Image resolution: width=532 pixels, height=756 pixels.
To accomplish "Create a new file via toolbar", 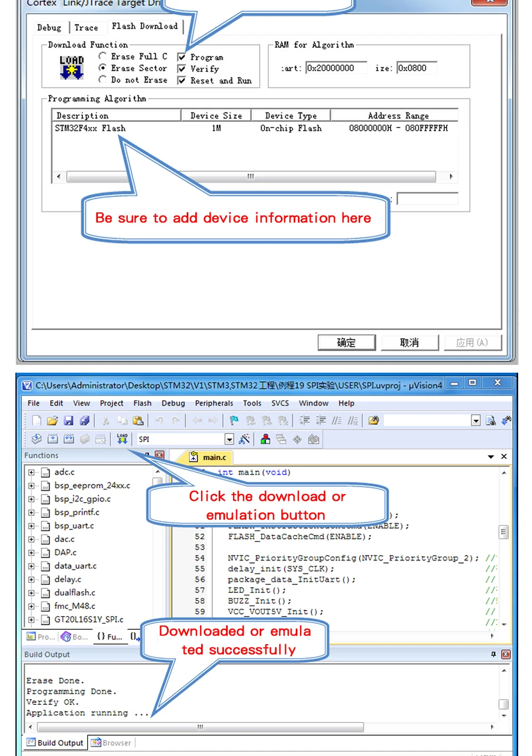I will pos(37,421).
